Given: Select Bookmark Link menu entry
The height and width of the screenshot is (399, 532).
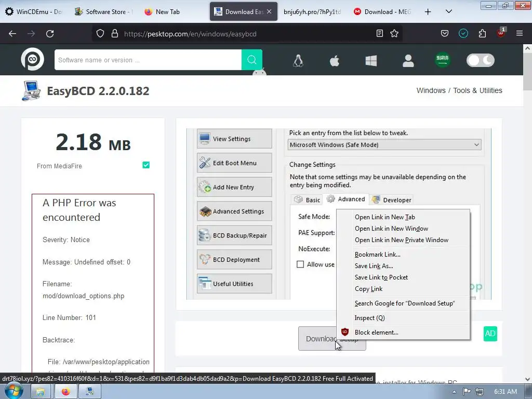Looking at the screenshot, I should click(403, 255).
